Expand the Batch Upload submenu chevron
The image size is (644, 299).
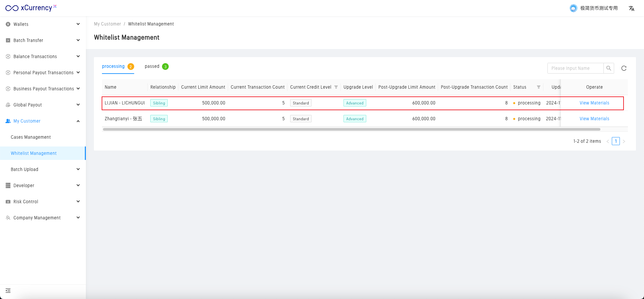pos(78,169)
